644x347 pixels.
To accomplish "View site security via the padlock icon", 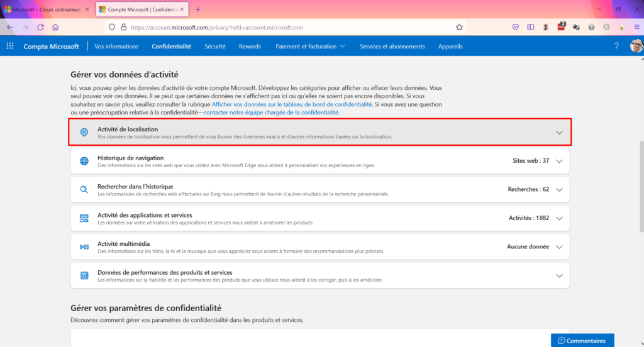I will (123, 27).
